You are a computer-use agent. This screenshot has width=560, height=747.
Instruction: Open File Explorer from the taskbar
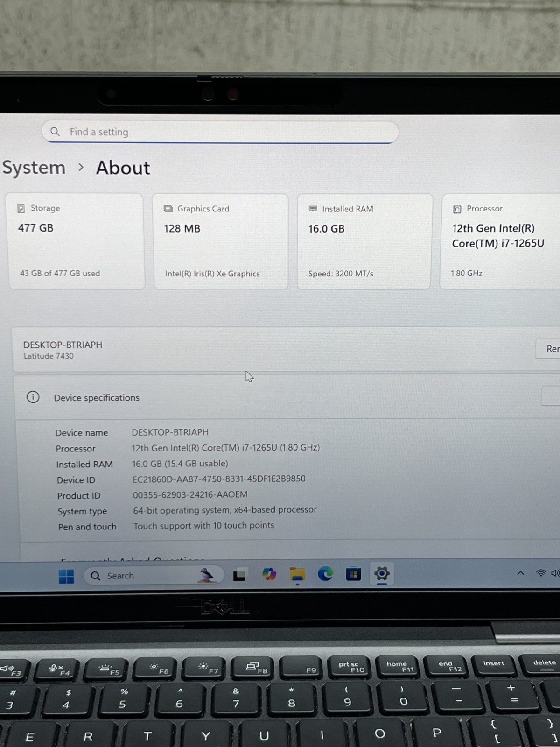click(x=297, y=574)
